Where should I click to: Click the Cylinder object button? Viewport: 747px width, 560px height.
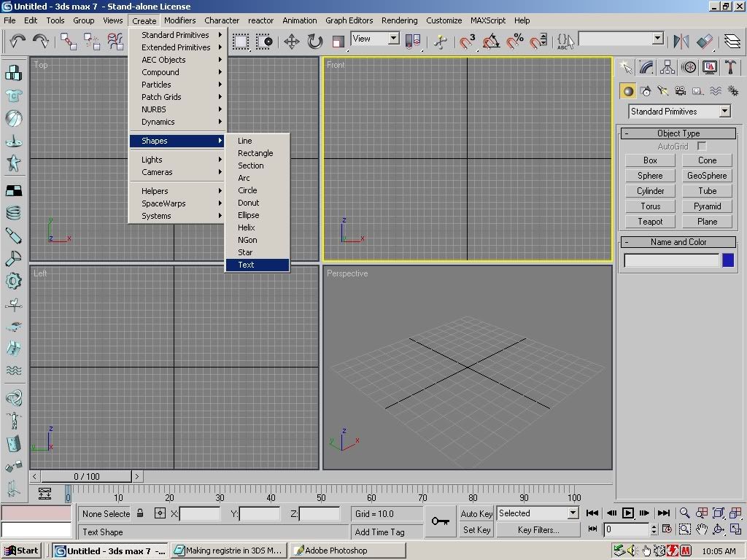point(650,191)
